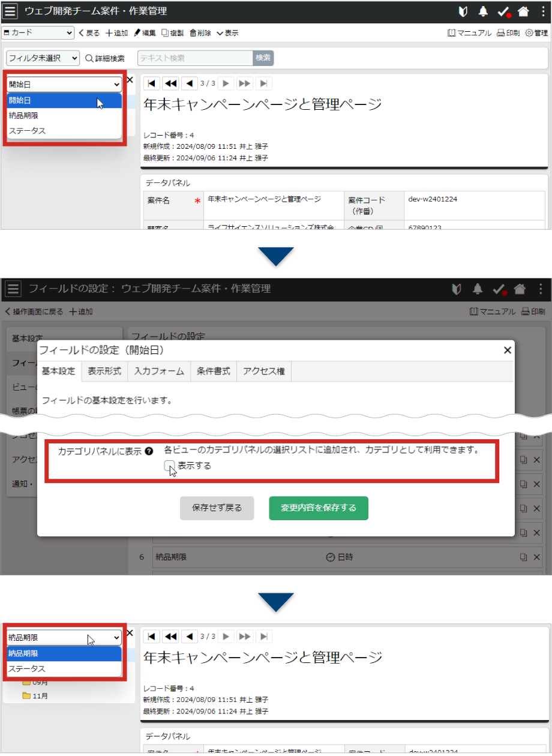The image size is (552, 756).
Task: Expand the フィルタ未選択 filter dropdown
Action: point(43,58)
